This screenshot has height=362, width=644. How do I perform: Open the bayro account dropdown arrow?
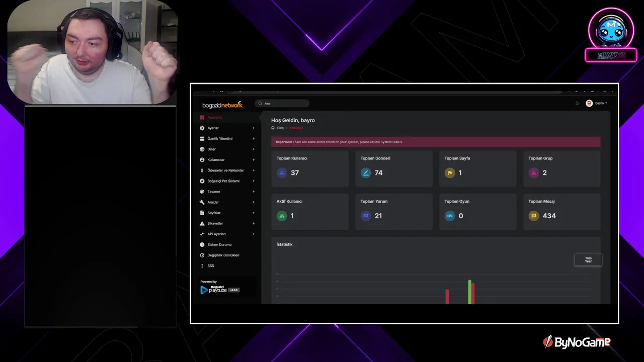[606, 103]
